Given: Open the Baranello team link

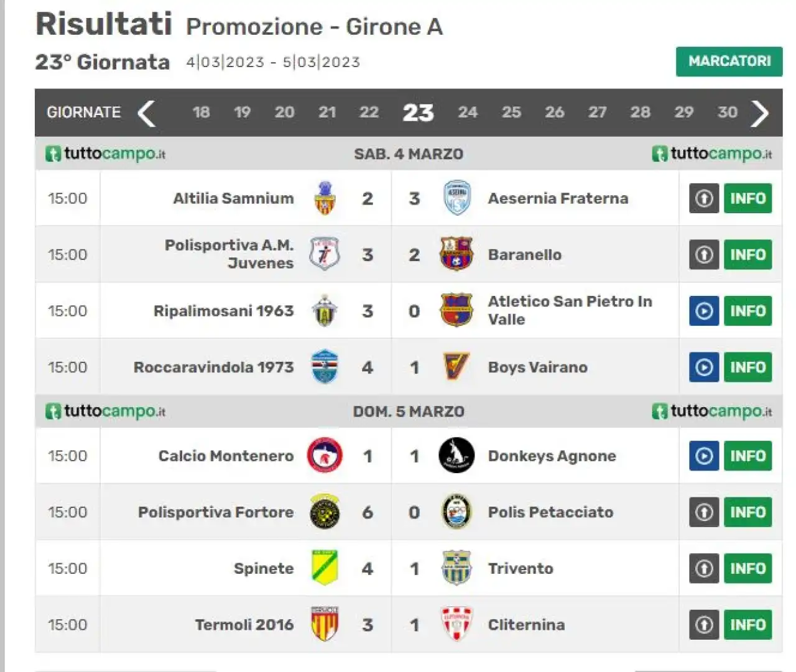Looking at the screenshot, I should (525, 255).
